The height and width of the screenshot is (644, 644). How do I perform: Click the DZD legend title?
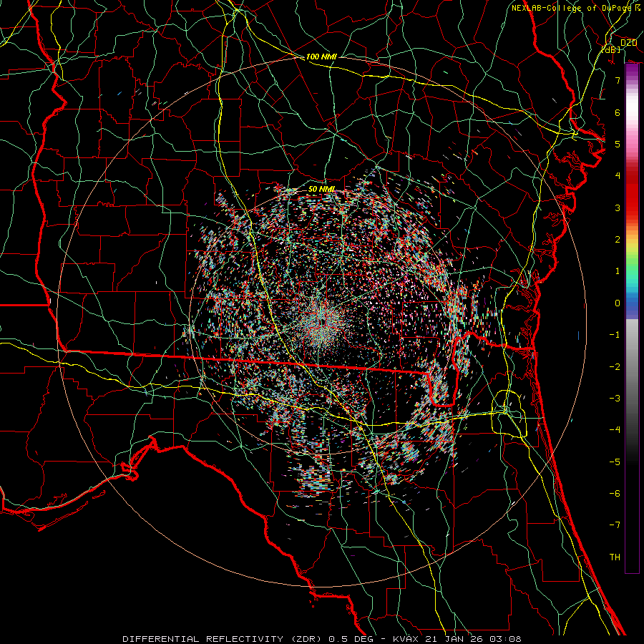point(628,43)
